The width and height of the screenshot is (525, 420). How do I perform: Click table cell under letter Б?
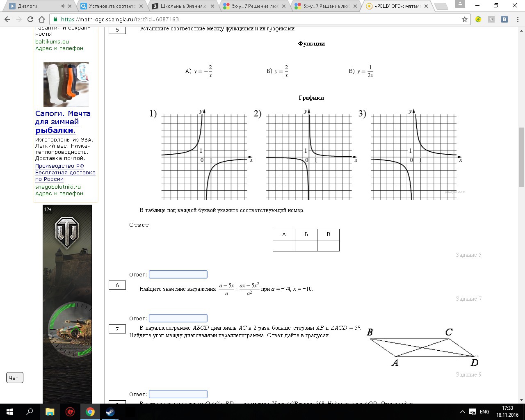pyautogui.click(x=306, y=246)
